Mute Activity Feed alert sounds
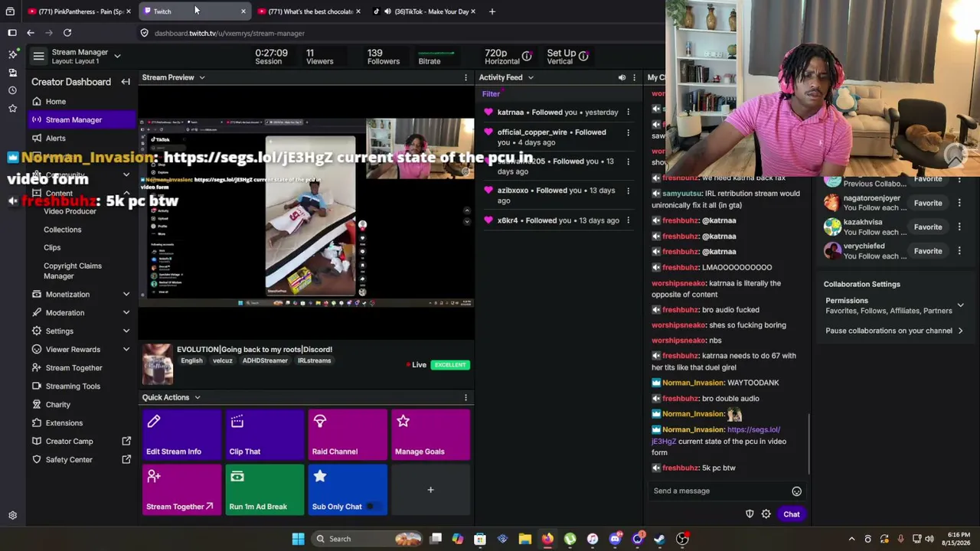This screenshot has width=980, height=551. tap(622, 77)
